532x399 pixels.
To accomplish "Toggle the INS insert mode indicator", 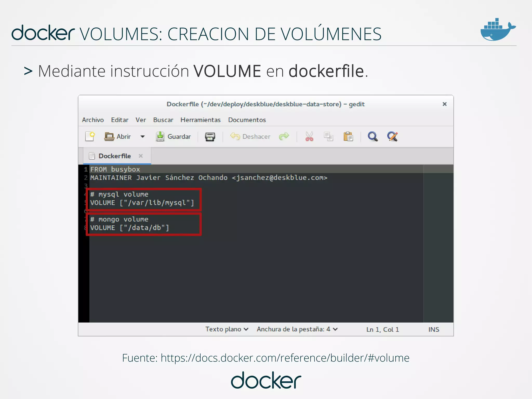I will click(x=434, y=330).
